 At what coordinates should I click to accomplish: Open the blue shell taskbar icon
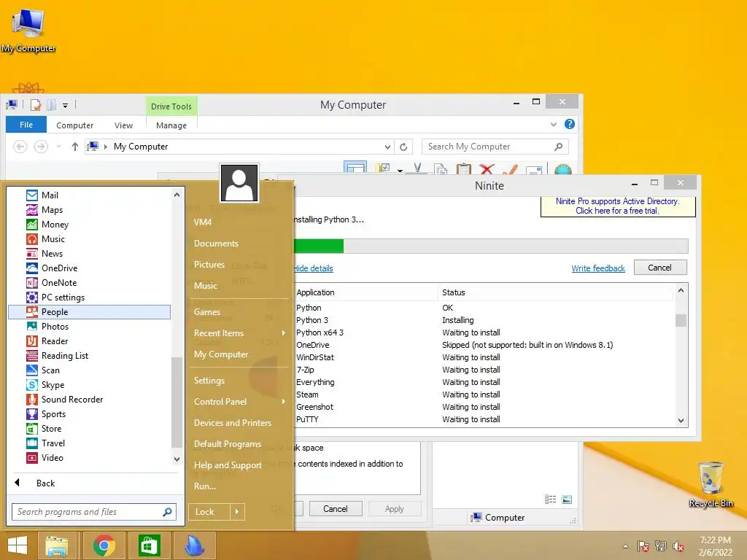coord(194,545)
